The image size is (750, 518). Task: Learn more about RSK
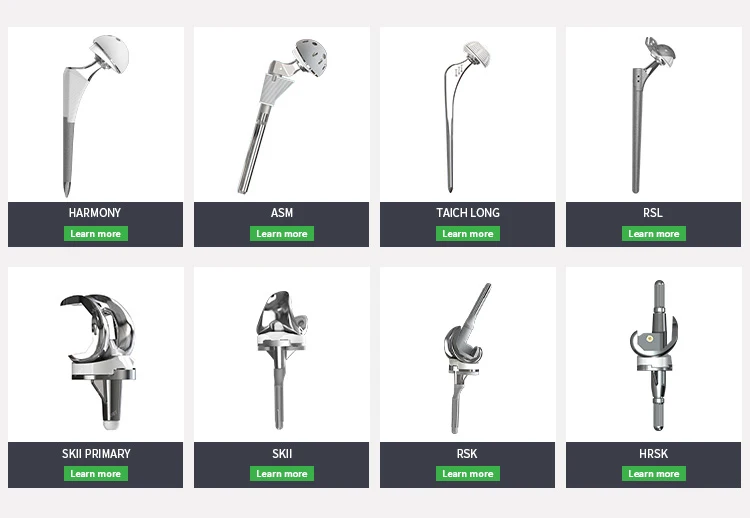click(x=468, y=474)
